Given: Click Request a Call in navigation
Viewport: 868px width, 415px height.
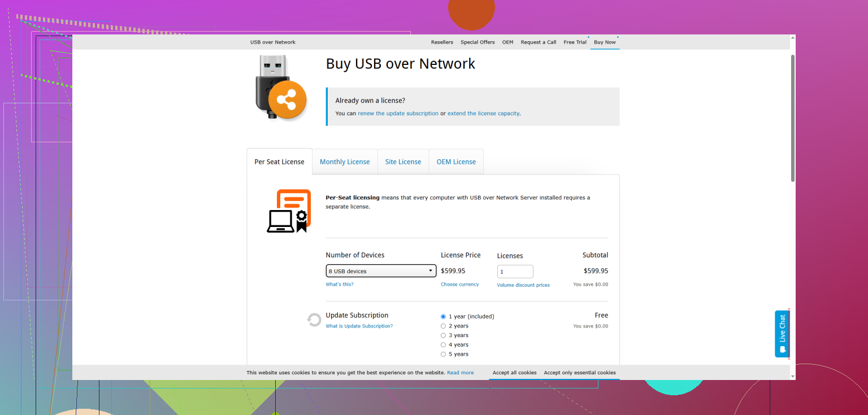Looking at the screenshot, I should click(538, 42).
